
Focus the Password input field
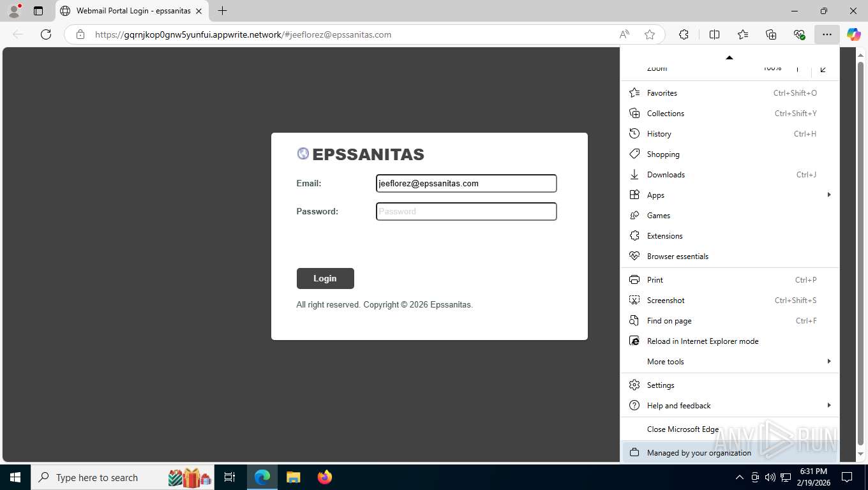pyautogui.click(x=467, y=211)
